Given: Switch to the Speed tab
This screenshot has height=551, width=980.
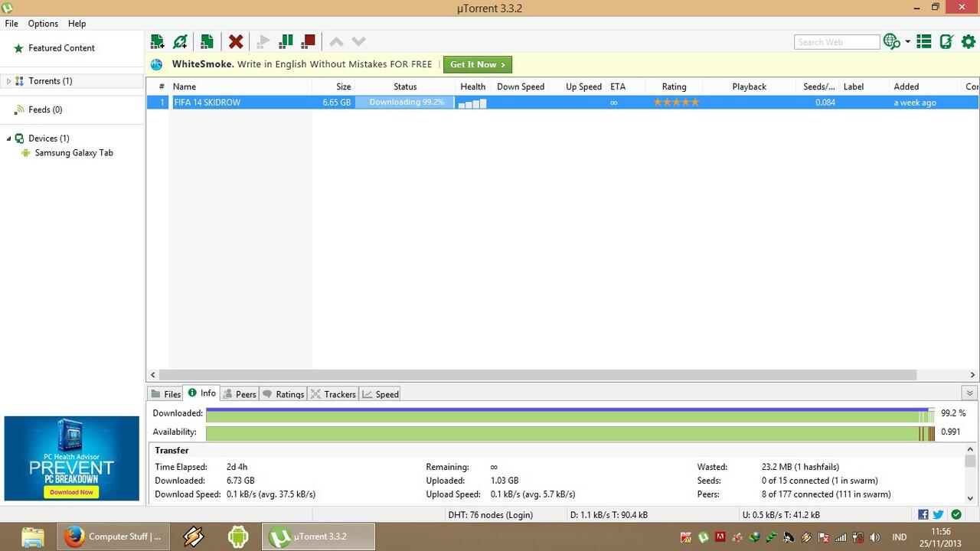Looking at the screenshot, I should [381, 394].
